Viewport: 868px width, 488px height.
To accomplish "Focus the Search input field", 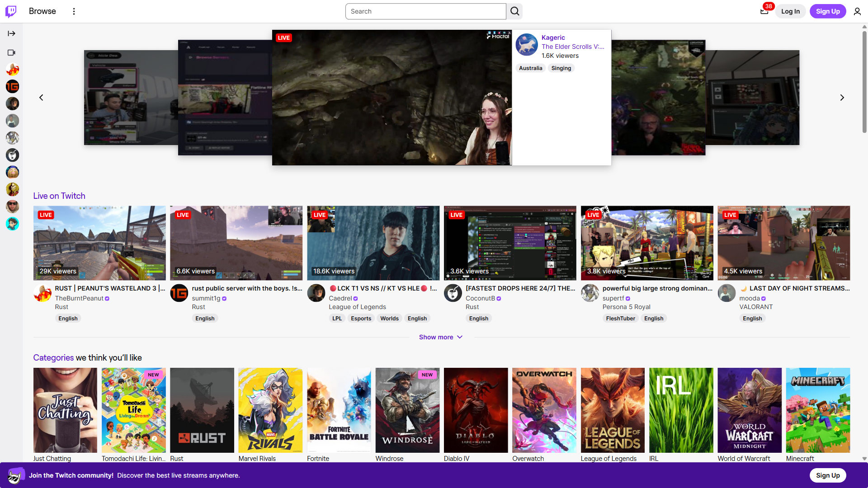I will 425,11.
